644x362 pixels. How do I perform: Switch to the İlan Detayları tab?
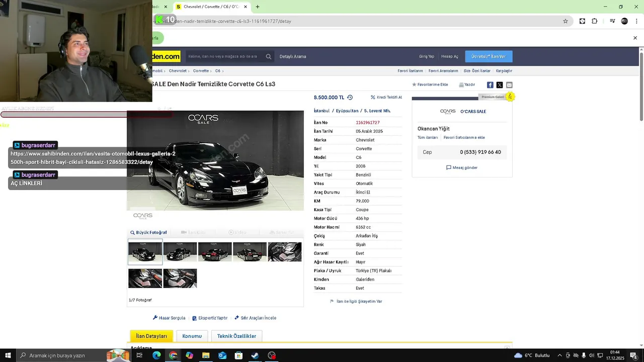151,336
